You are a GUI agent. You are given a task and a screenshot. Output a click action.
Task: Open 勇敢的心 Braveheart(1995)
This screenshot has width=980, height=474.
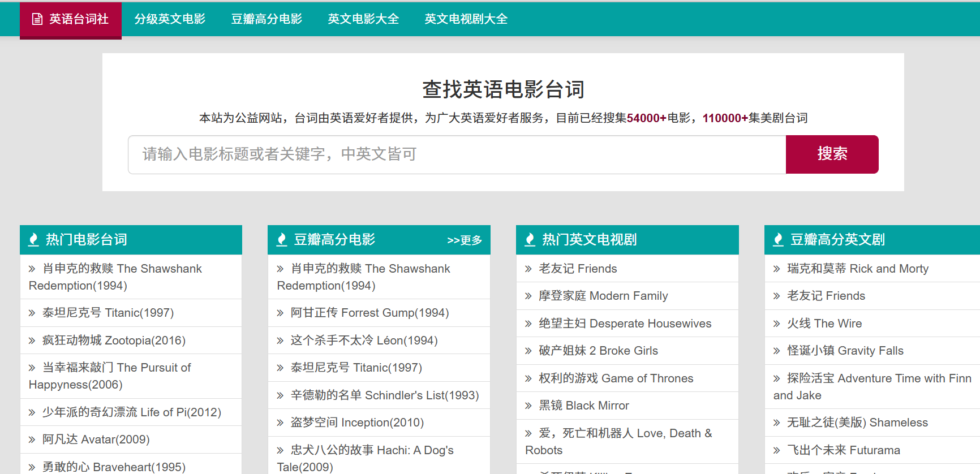tap(114, 467)
